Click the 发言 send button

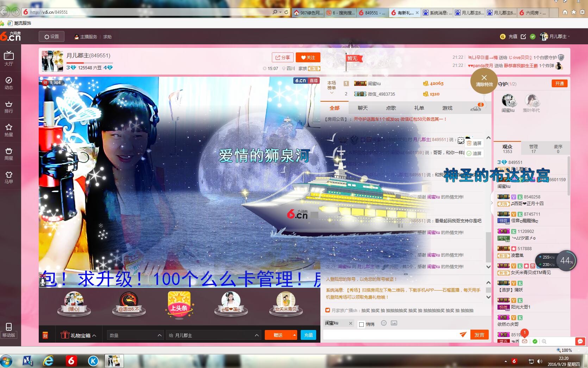click(x=479, y=335)
